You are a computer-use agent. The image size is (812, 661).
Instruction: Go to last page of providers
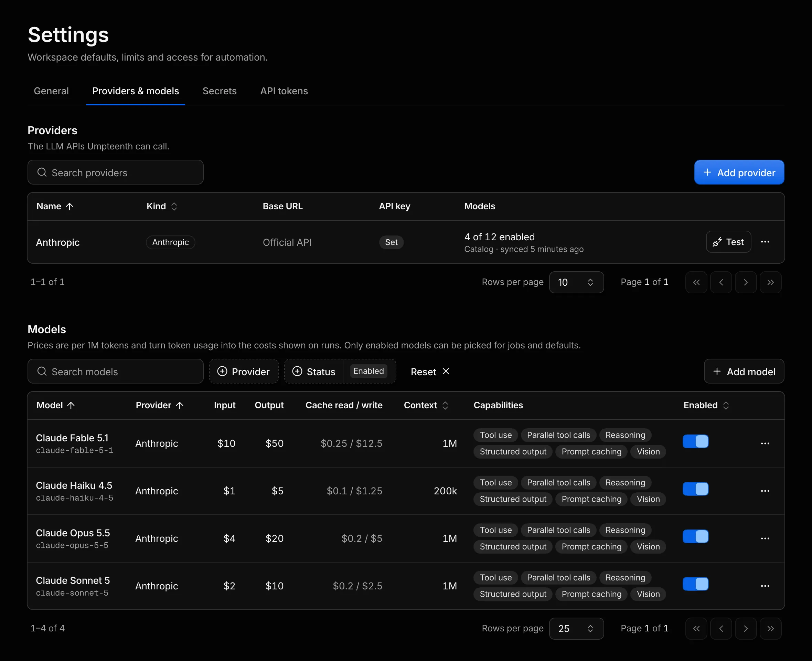(x=770, y=282)
